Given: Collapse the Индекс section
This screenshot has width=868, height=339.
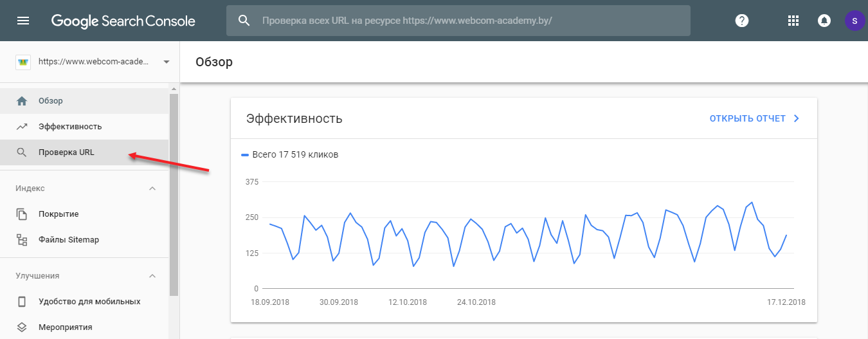Looking at the screenshot, I should (152, 188).
